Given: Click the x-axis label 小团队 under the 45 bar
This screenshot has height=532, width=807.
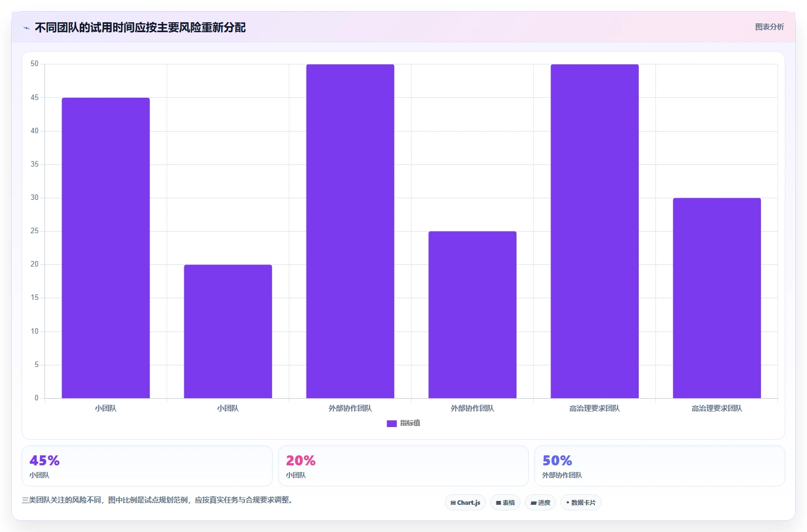Looking at the screenshot, I should [x=106, y=408].
